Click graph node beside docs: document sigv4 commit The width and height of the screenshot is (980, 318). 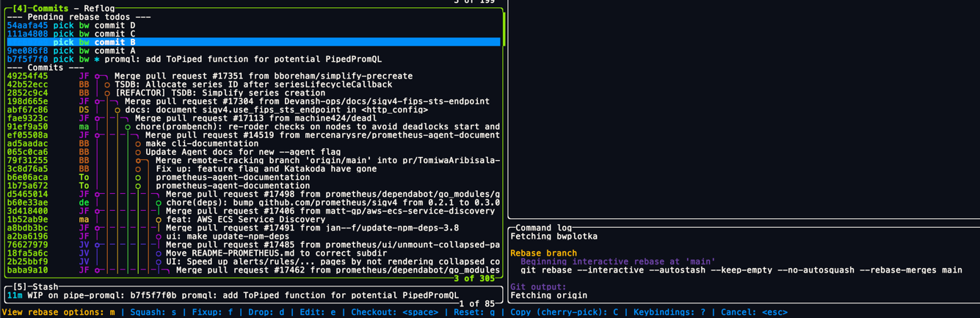click(x=117, y=110)
